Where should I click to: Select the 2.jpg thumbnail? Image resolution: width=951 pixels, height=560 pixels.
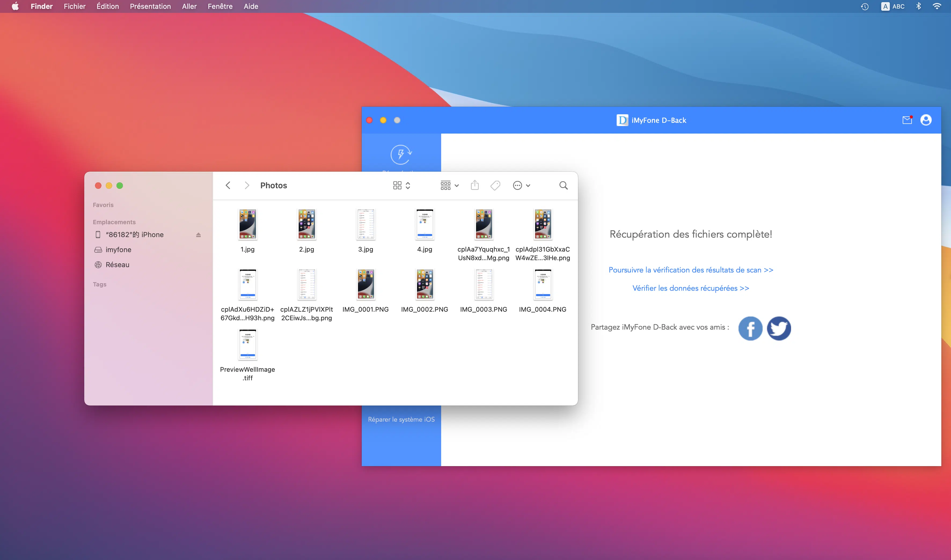306,224
